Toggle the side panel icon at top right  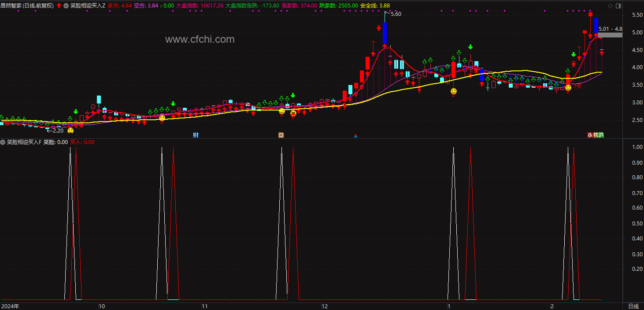coord(618,6)
